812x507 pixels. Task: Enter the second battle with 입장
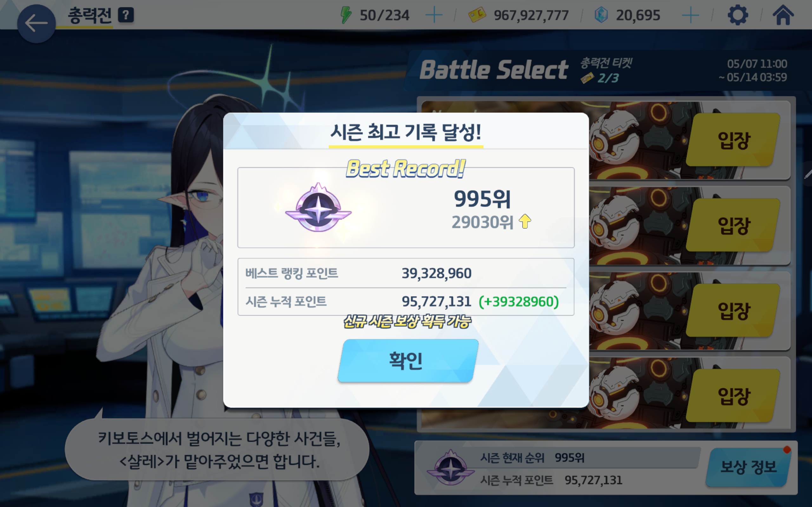pyautogui.click(x=733, y=225)
